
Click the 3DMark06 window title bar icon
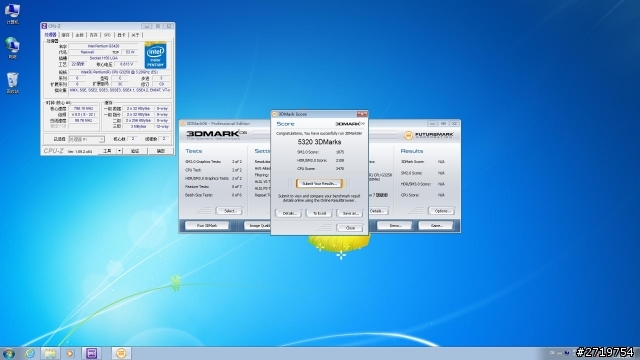[183, 123]
